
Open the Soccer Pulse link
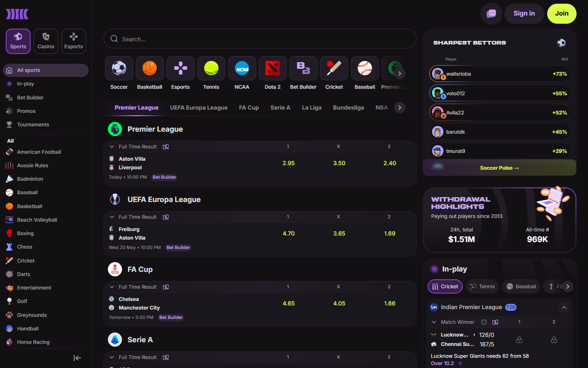click(x=499, y=168)
